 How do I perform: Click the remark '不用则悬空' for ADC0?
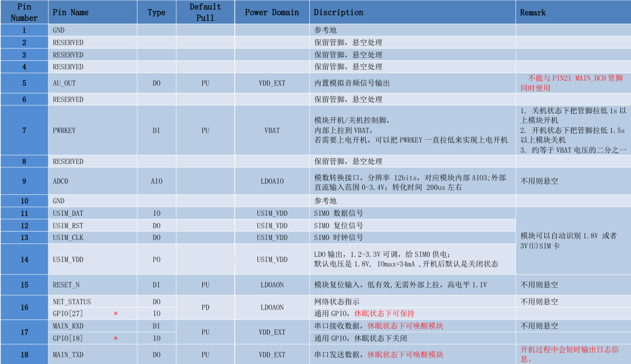click(x=539, y=181)
